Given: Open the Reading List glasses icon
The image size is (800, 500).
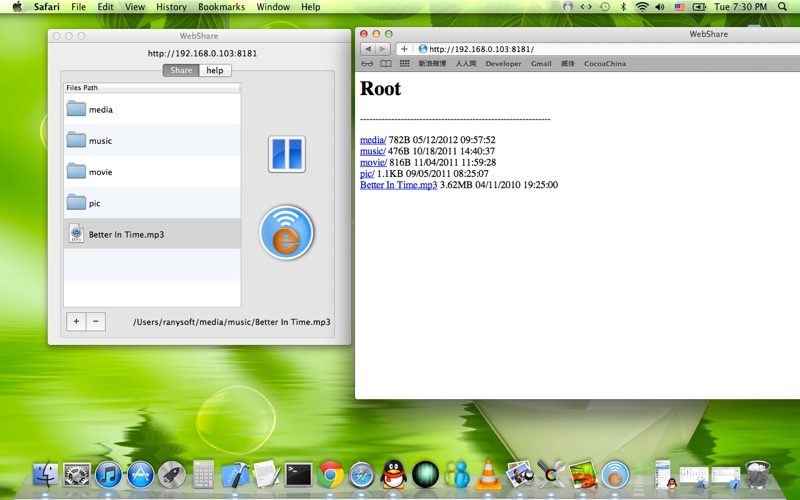Looking at the screenshot, I should (366, 63).
